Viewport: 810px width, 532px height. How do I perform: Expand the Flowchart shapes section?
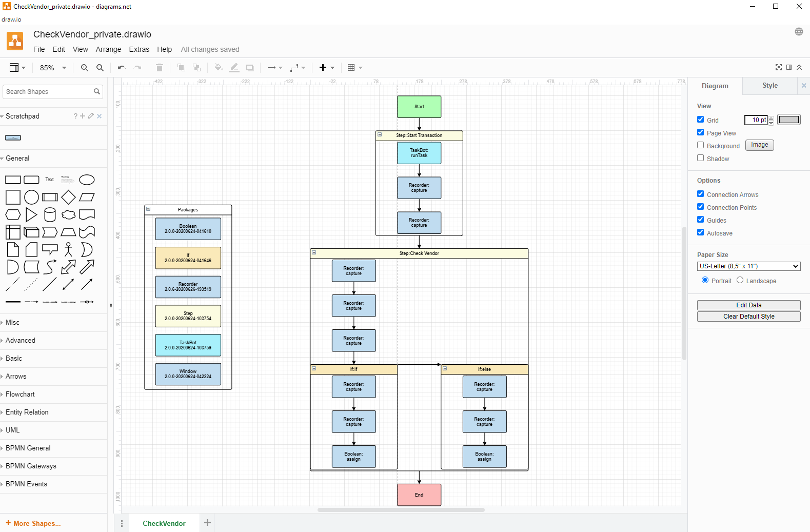(x=21, y=394)
